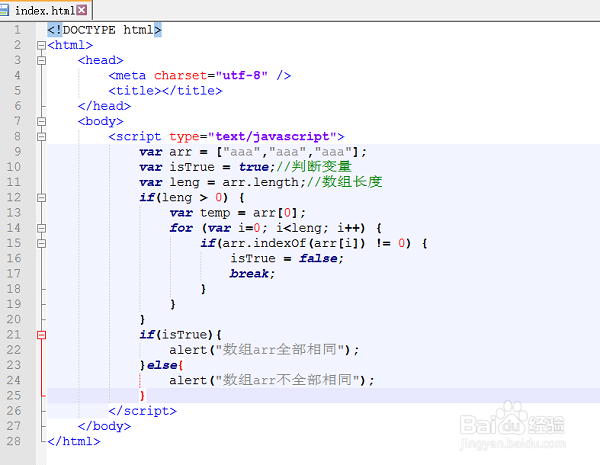
Task: Click the </head> closing tag
Action: [104, 106]
